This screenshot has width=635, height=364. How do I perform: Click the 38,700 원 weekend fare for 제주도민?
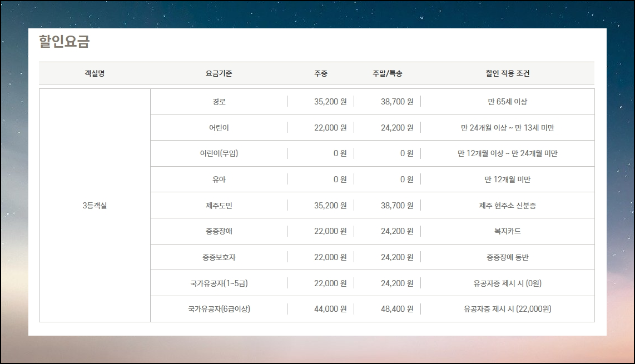click(397, 205)
